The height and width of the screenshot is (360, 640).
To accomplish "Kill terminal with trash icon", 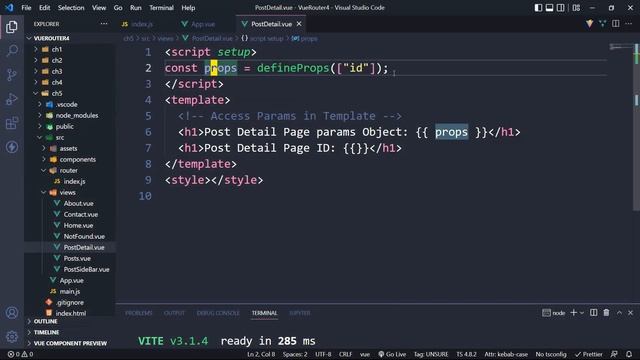I will click(x=606, y=313).
